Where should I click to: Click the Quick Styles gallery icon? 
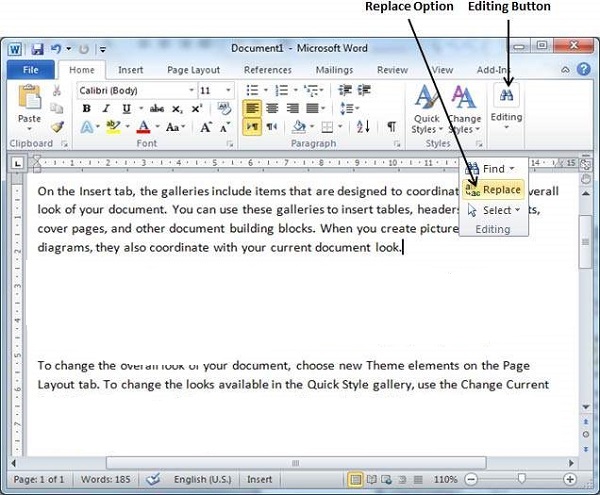tap(426, 97)
